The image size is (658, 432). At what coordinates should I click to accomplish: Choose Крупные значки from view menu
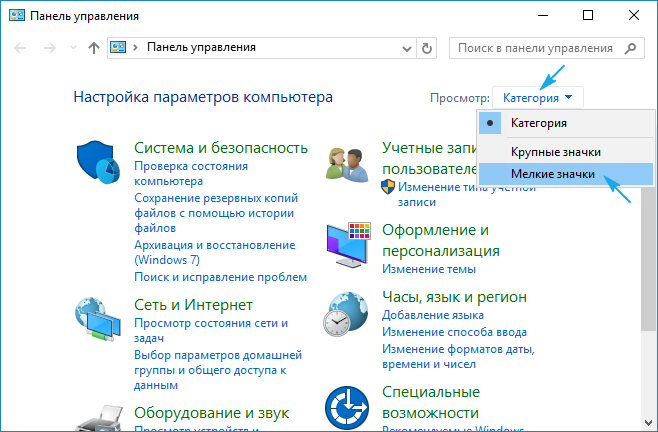pyautogui.click(x=555, y=152)
